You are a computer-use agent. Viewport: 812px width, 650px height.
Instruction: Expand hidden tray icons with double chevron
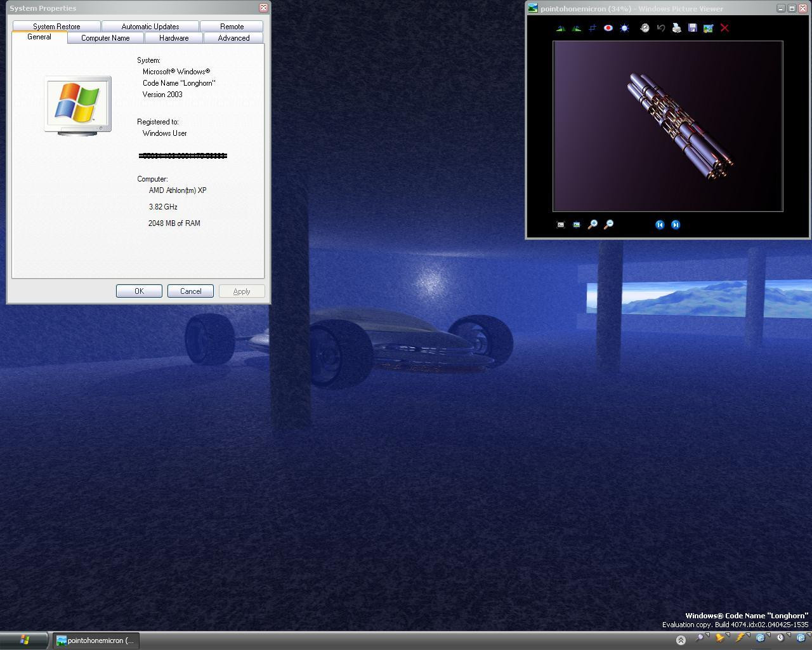click(x=681, y=640)
